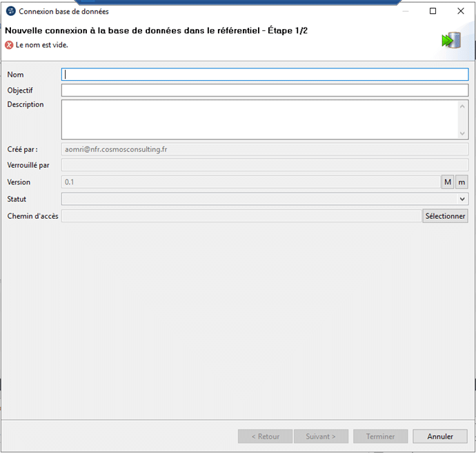
Task: Close the Connexion base de données dialog
Action: point(461,11)
